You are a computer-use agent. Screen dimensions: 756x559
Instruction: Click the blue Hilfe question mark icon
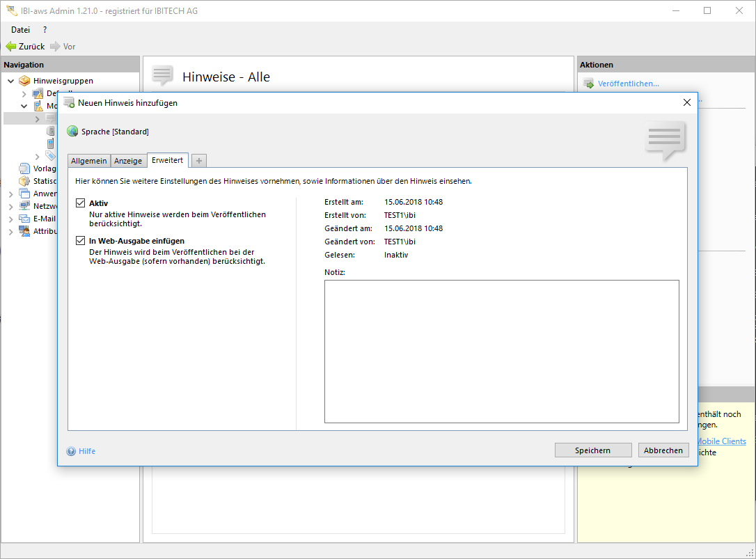coord(71,451)
